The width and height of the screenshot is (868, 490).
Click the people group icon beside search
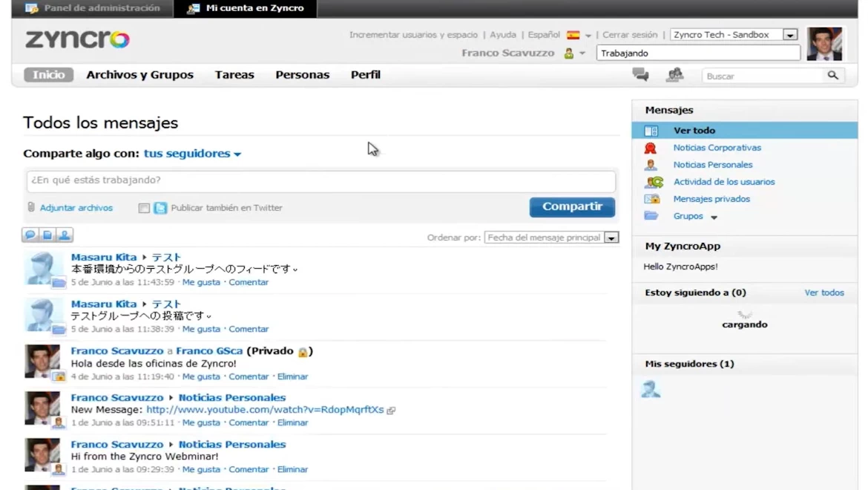click(674, 74)
